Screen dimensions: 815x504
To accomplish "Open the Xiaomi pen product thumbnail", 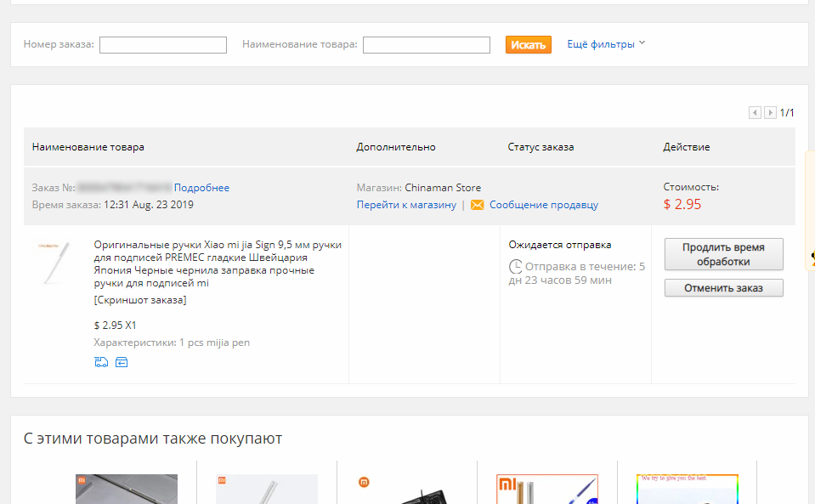I will point(54,263).
